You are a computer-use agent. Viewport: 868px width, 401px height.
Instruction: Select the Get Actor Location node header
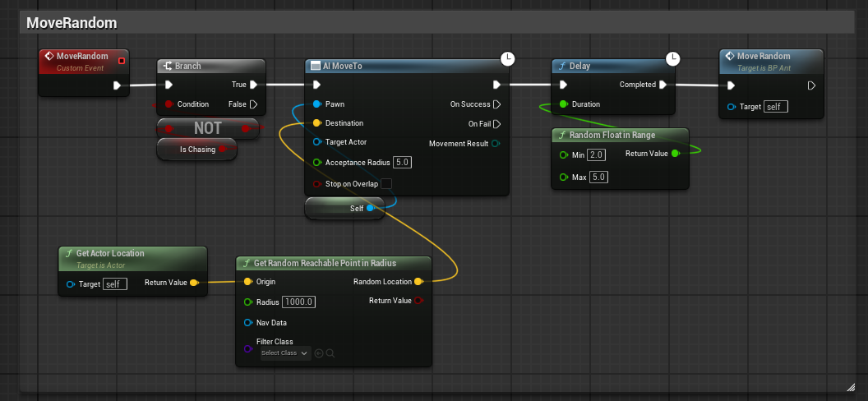[132, 258]
